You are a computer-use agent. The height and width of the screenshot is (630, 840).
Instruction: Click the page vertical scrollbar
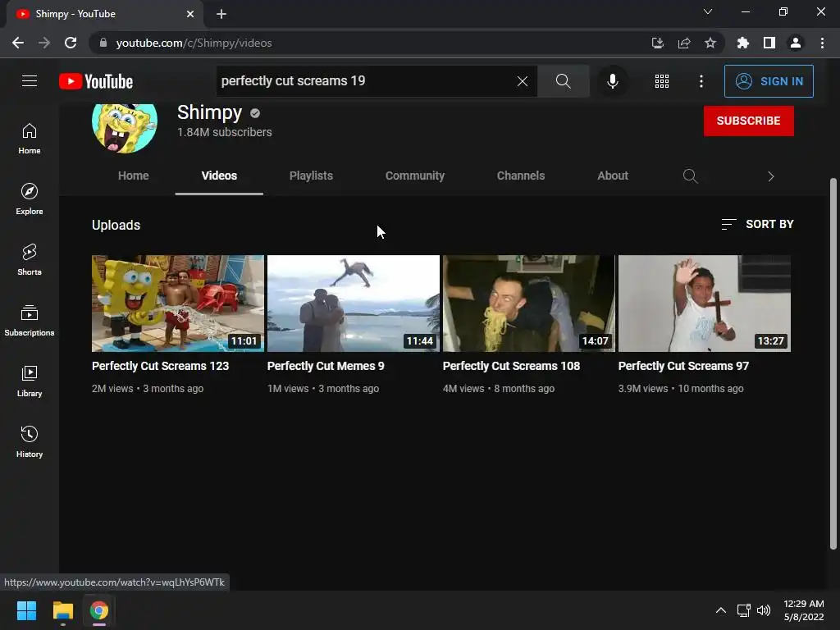[x=833, y=363]
